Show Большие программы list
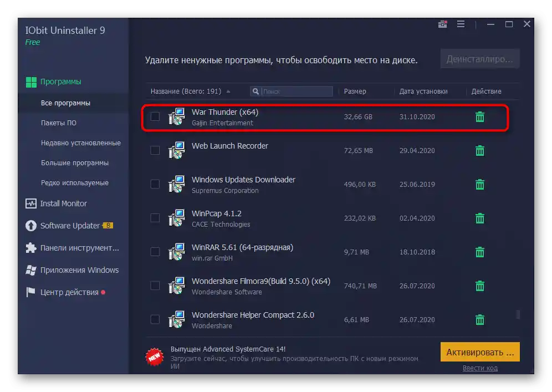This screenshot has width=552, height=392. (x=75, y=163)
